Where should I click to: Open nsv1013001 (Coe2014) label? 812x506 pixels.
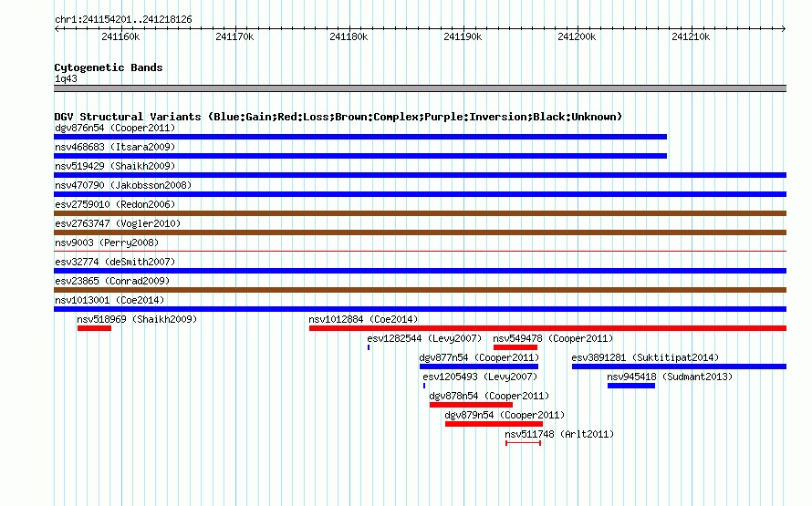(109, 300)
